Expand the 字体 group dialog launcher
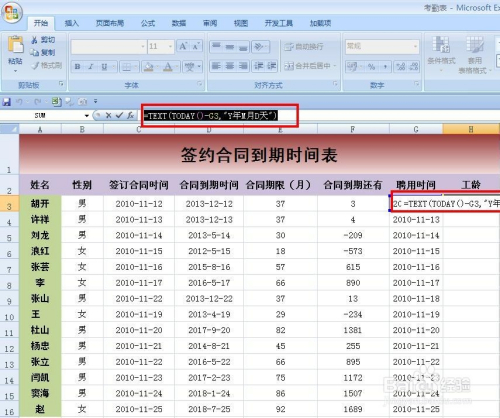500x418 pixels. tap(200, 84)
